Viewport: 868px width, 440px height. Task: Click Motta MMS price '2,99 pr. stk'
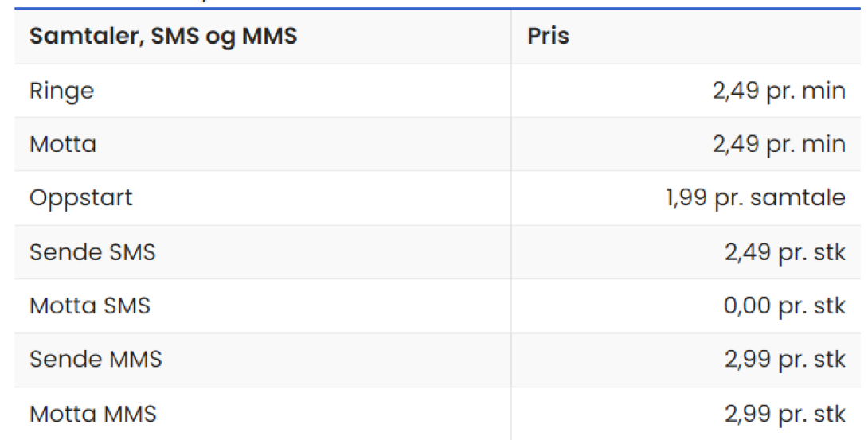click(785, 414)
